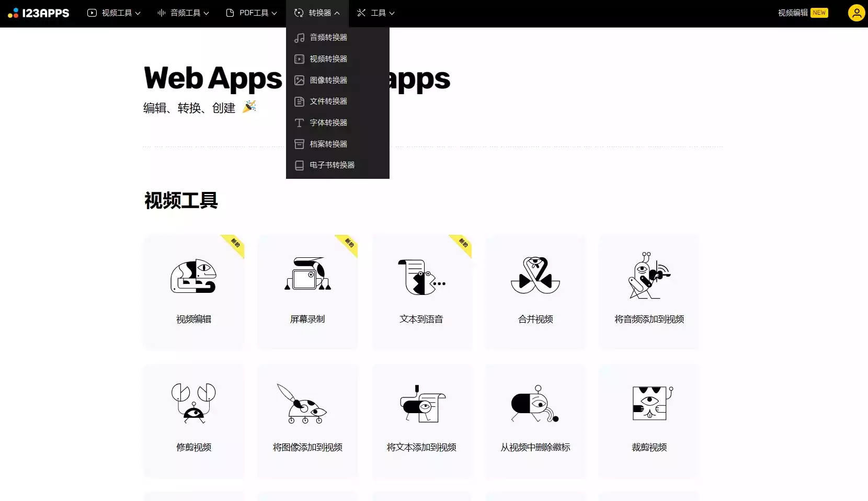Click the 视频编辑 NEW link in header
868x501 pixels.
click(803, 13)
